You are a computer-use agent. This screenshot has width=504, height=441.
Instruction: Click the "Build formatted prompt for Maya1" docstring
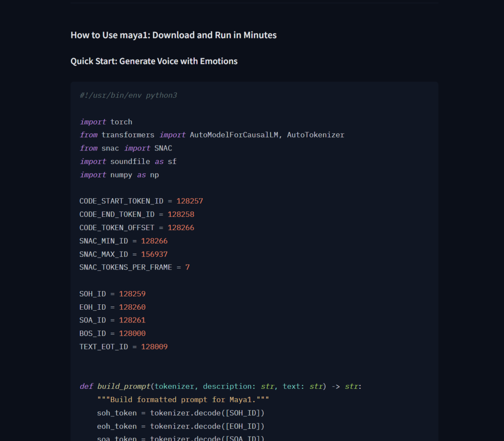click(x=183, y=400)
